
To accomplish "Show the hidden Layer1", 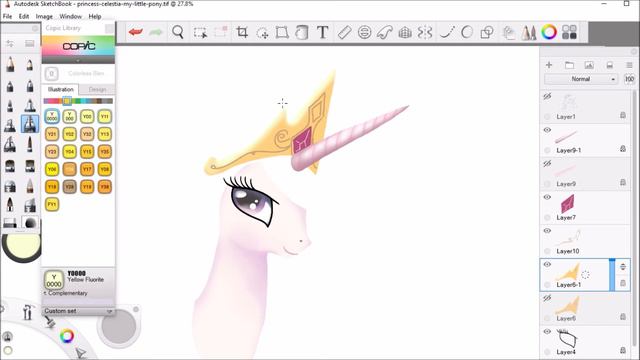I will (547, 96).
